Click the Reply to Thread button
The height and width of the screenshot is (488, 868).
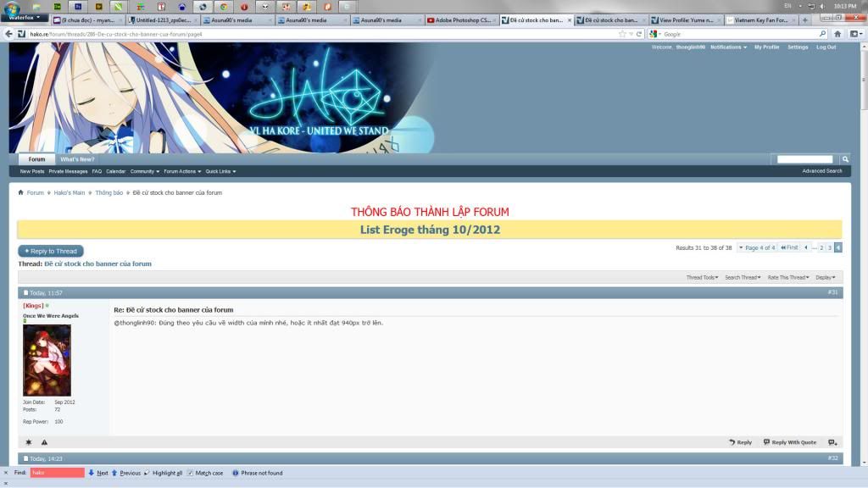pos(51,251)
